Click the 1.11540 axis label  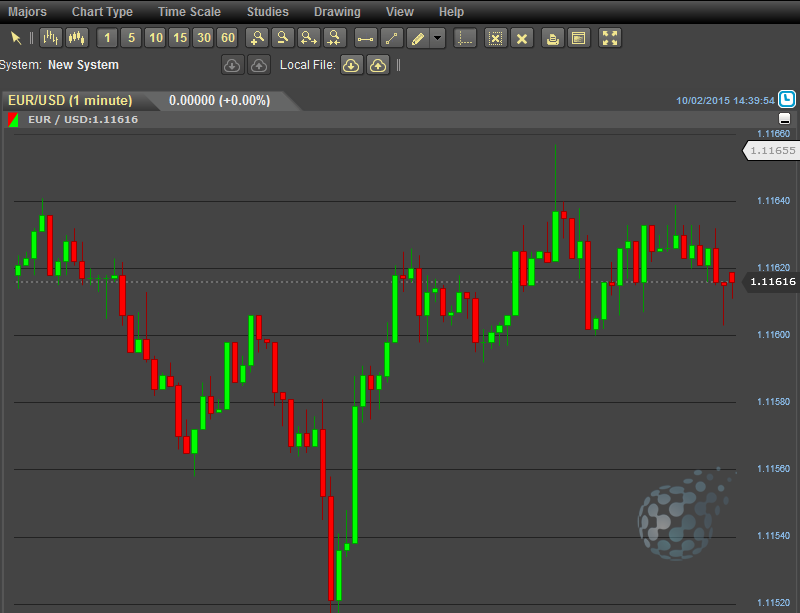tap(773, 536)
